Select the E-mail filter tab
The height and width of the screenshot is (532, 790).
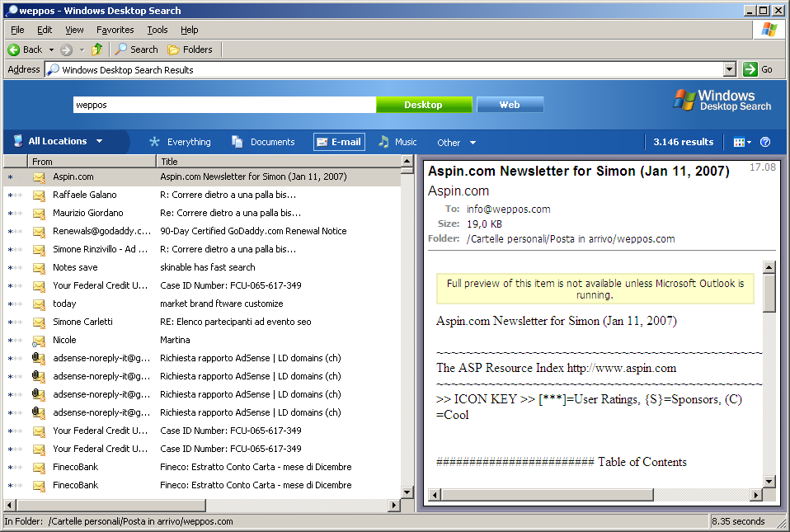339,142
